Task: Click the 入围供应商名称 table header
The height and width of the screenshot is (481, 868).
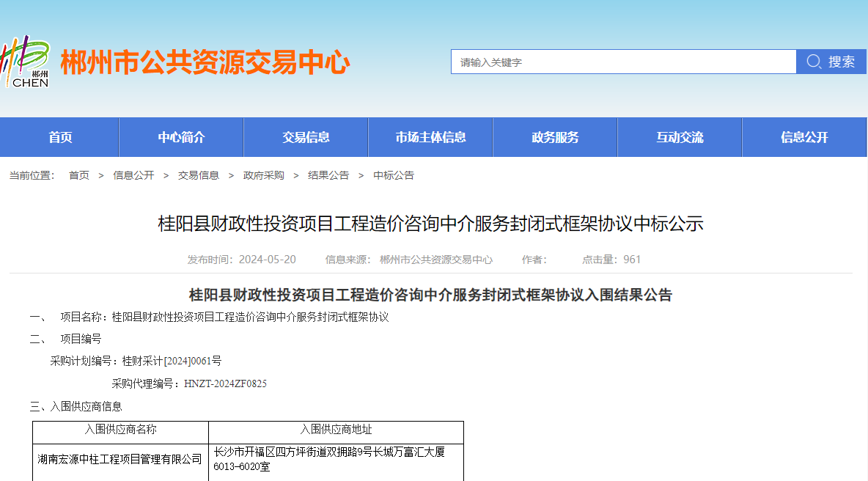Action: coord(121,430)
